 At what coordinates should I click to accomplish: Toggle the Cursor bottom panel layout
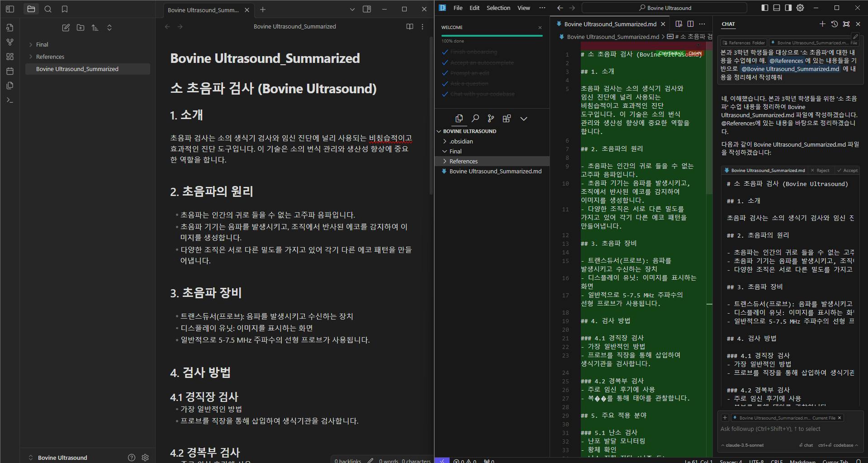(777, 8)
